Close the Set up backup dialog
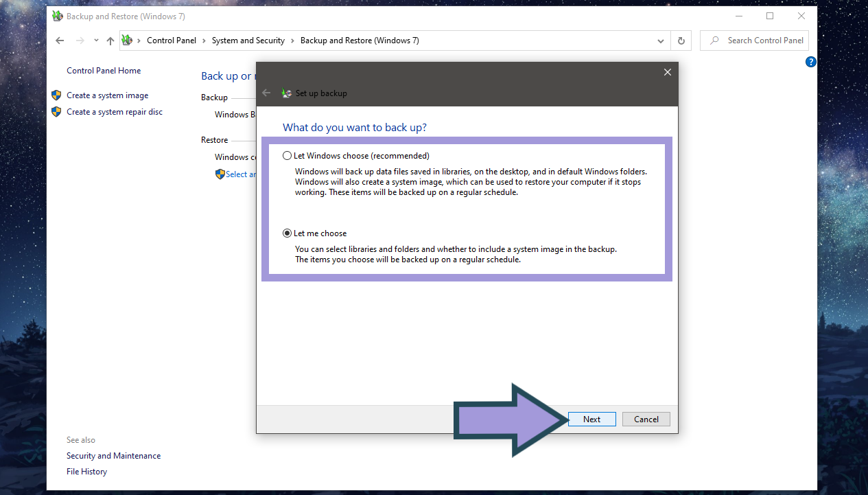This screenshot has height=495, width=868. click(667, 72)
